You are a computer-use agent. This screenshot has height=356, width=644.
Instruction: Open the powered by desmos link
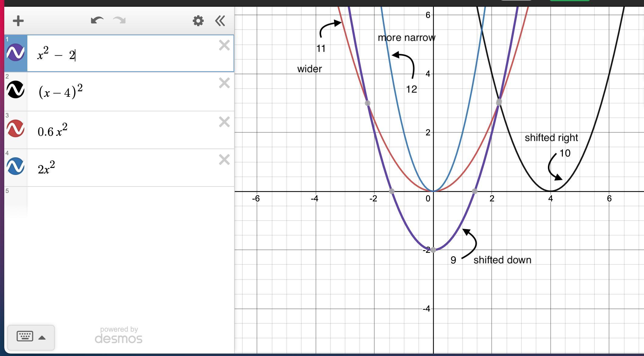point(119,335)
